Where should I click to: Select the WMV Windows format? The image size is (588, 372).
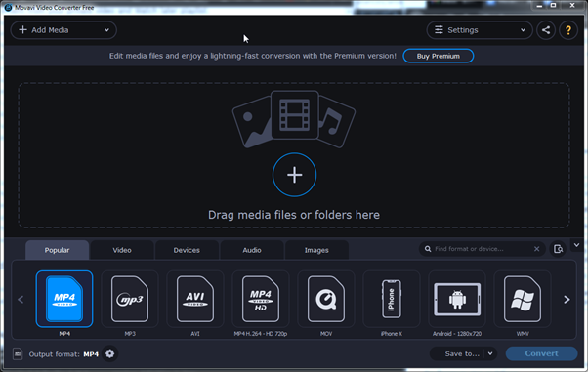click(x=523, y=299)
